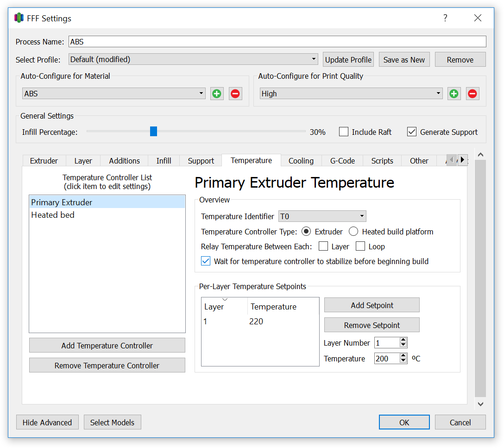Open the G-Code tab
This screenshot has height=448, width=504.
click(x=342, y=161)
